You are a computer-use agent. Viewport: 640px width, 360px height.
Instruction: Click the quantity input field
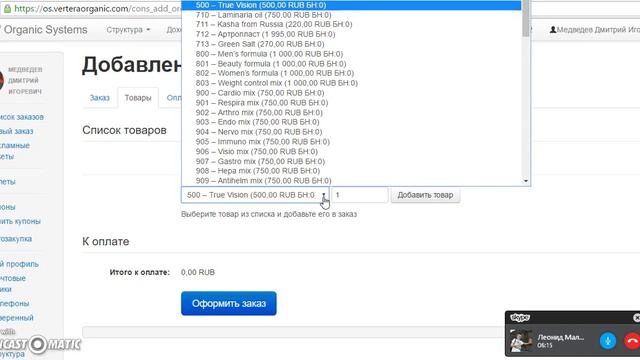pos(360,195)
